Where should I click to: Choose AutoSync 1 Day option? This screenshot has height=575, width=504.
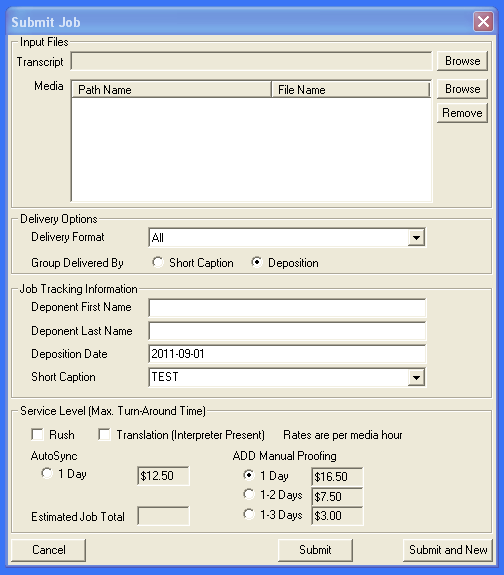tap(47, 473)
